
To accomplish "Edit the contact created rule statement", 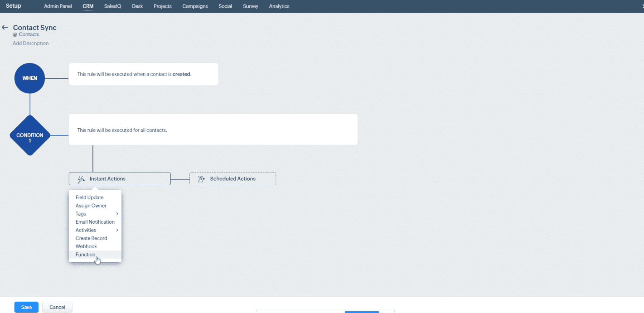I will 143,74.
